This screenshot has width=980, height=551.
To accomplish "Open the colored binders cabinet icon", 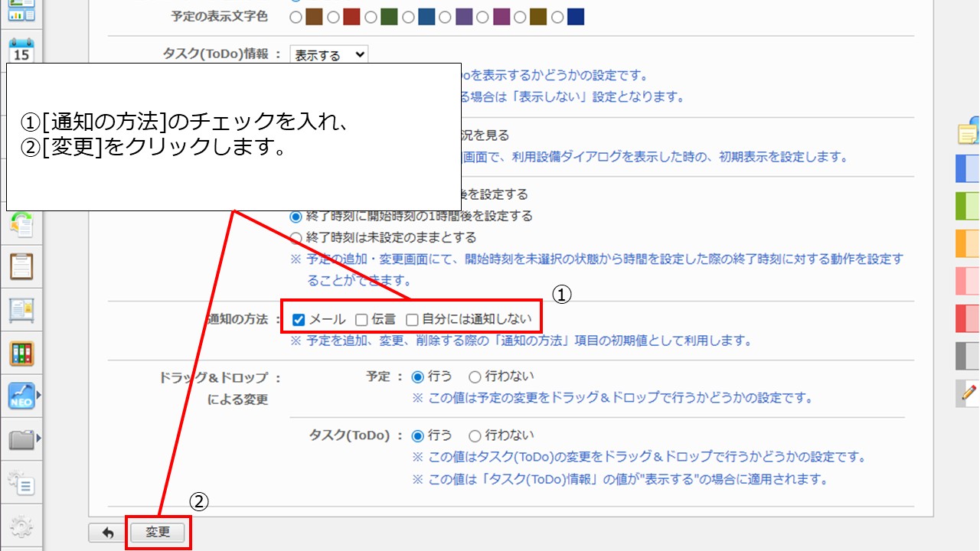I will (x=21, y=353).
